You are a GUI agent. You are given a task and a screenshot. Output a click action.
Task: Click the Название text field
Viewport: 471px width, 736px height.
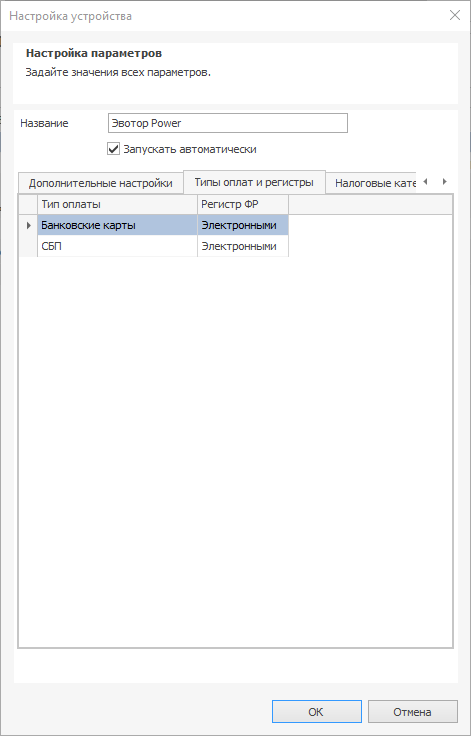click(x=228, y=123)
